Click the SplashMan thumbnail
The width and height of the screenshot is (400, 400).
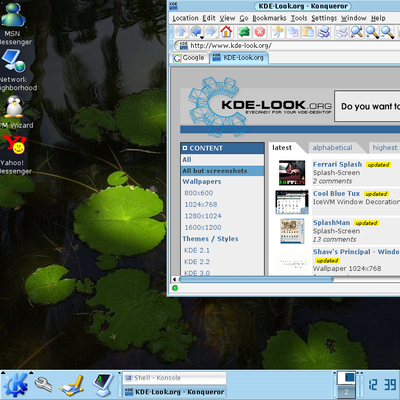tap(292, 231)
